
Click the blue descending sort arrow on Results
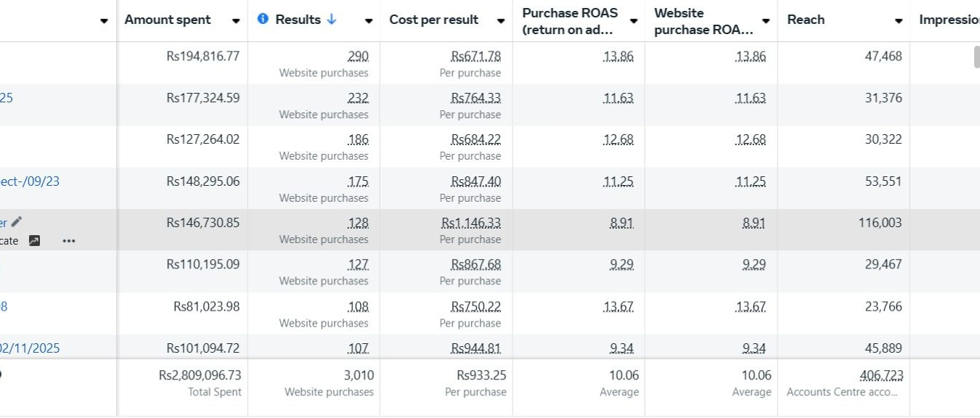click(x=332, y=20)
